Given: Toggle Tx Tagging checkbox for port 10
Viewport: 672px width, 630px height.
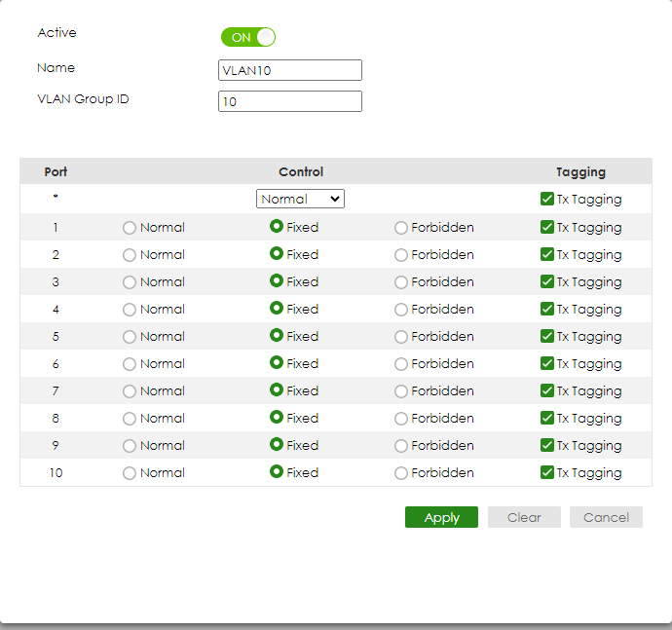Looking at the screenshot, I should pyautogui.click(x=547, y=472).
